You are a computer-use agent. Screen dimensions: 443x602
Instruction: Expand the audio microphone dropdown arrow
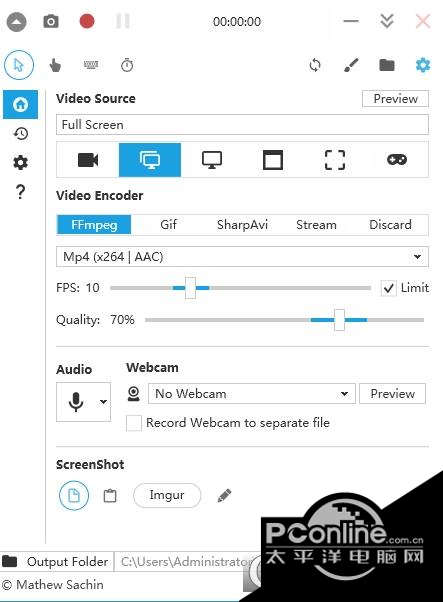tap(103, 402)
